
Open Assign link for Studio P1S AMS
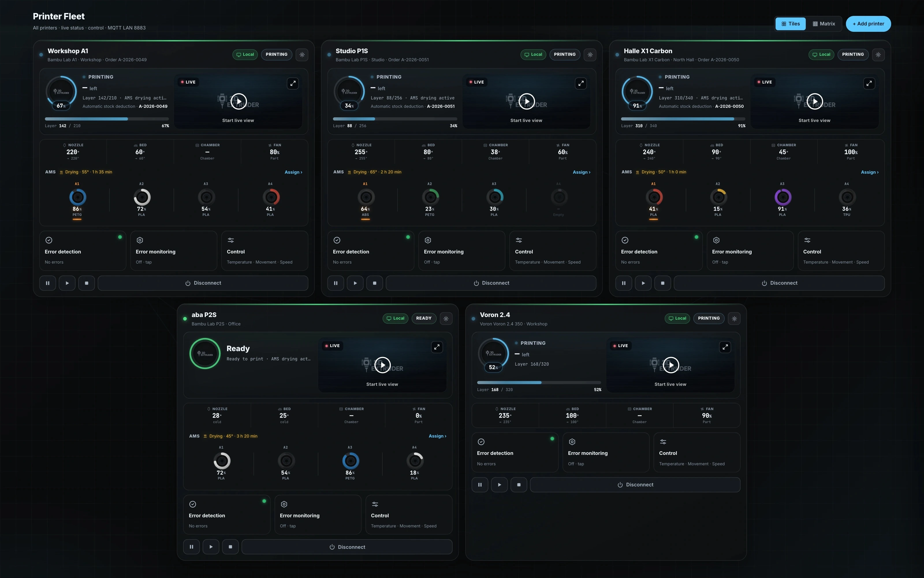582,173
